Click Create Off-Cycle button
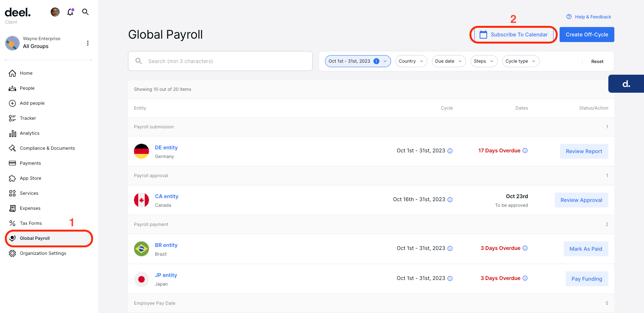The image size is (644, 313). 587,35
